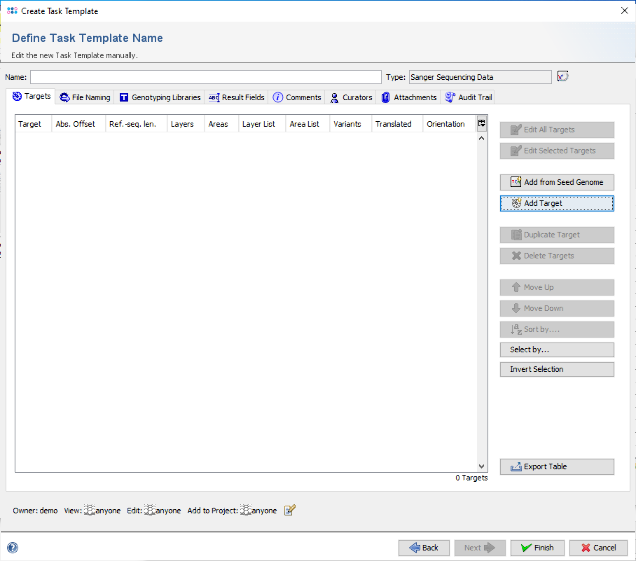The image size is (636, 561).
Task: Show the Audit Trail tab
Action: click(468, 97)
